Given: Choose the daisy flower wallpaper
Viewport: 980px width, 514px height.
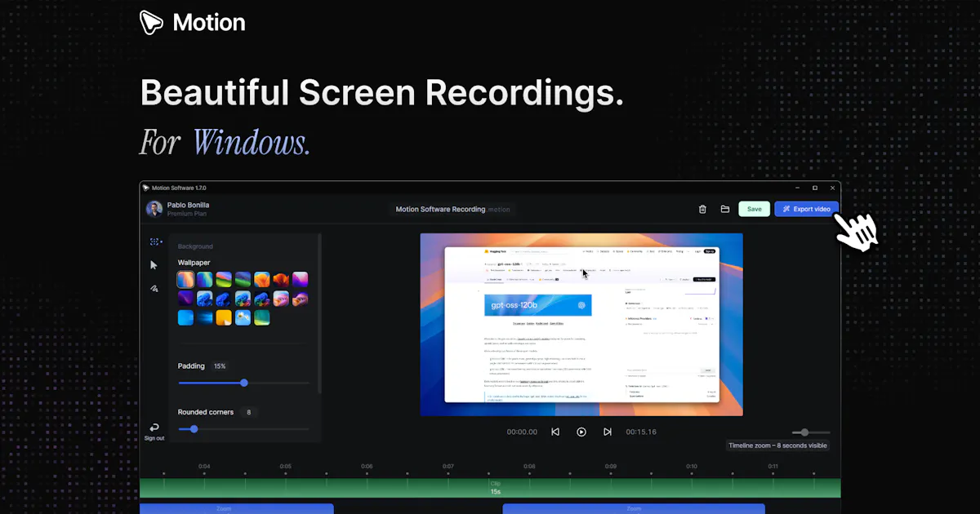Looking at the screenshot, I should coord(243,317).
